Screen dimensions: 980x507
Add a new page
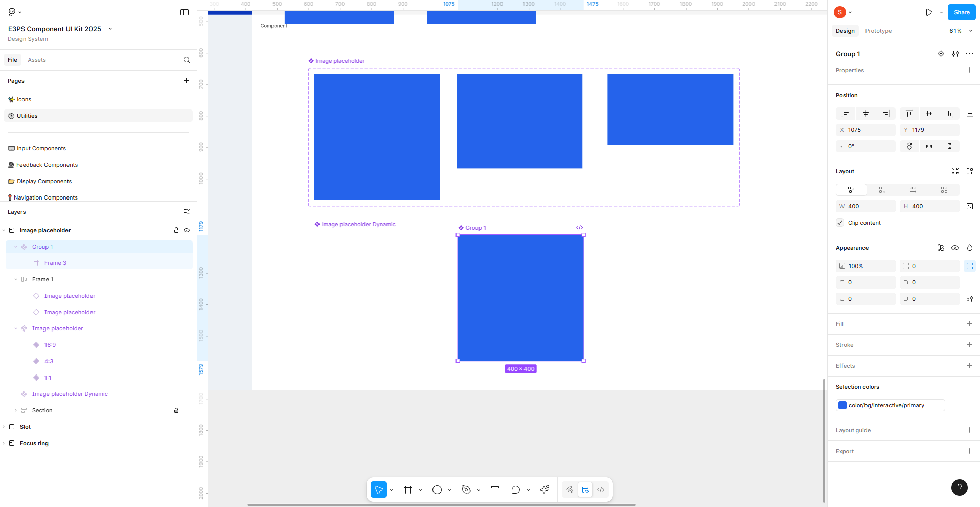[x=186, y=81]
